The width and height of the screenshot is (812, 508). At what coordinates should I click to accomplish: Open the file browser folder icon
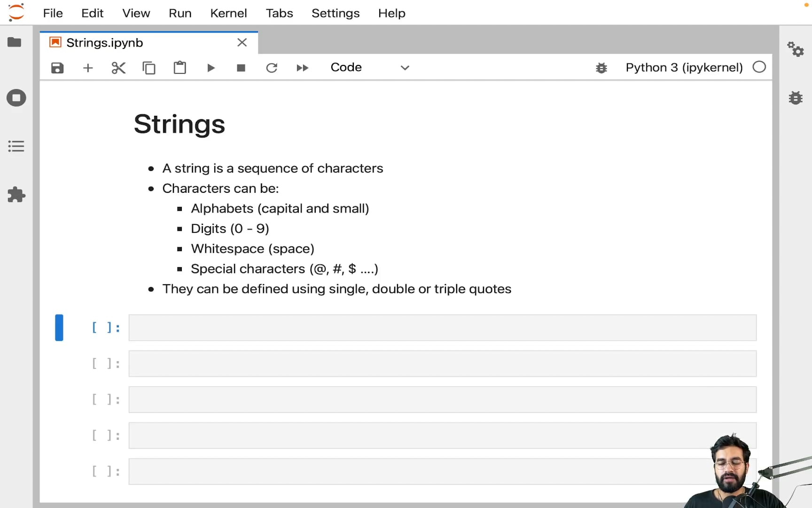[x=15, y=42]
